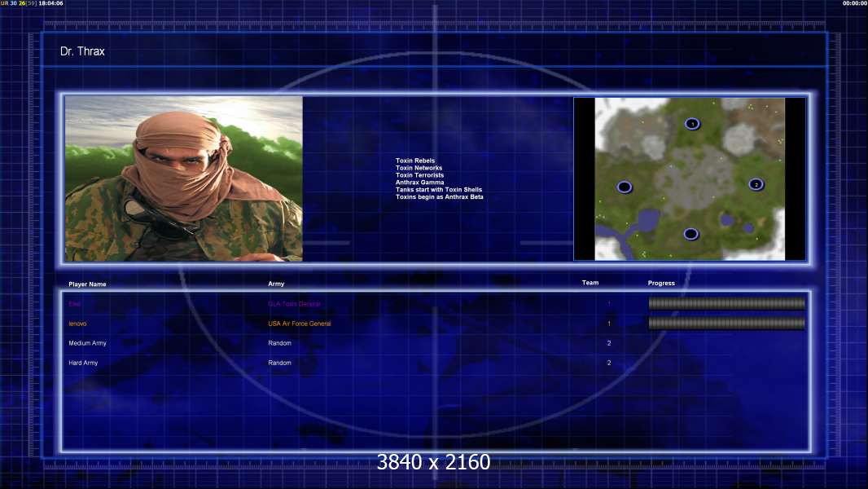Click the GLA Toxin General army entry
The height and width of the screenshot is (489, 868).
pos(295,304)
